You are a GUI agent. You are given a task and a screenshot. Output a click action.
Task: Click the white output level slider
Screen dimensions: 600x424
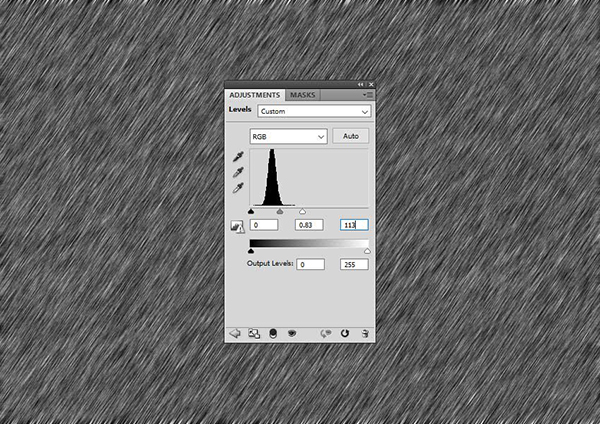367,252
